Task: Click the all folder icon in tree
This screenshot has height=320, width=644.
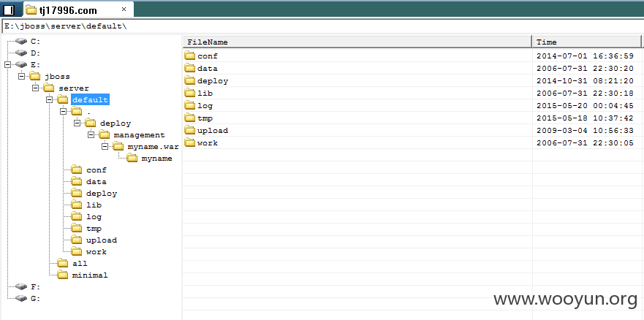Action: 62,264
